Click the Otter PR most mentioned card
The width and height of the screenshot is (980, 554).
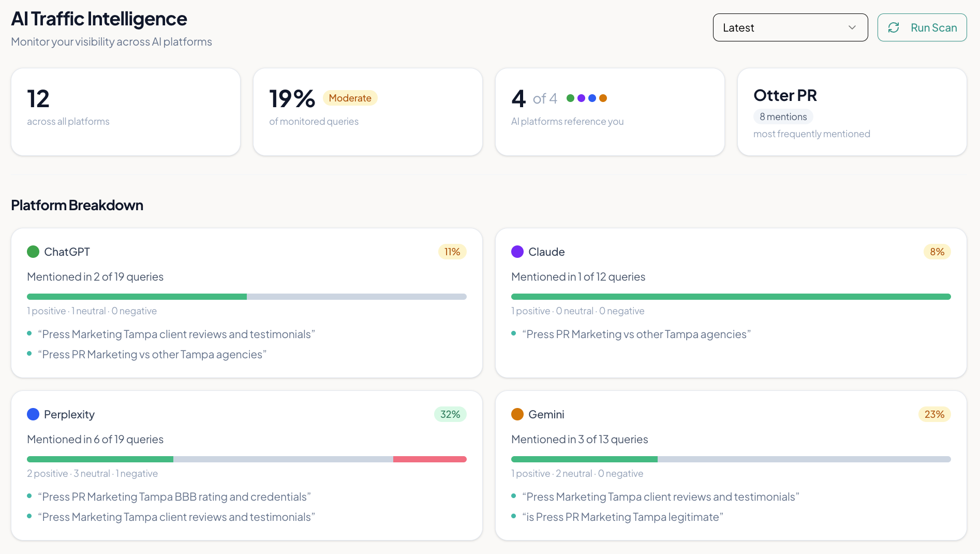point(852,112)
